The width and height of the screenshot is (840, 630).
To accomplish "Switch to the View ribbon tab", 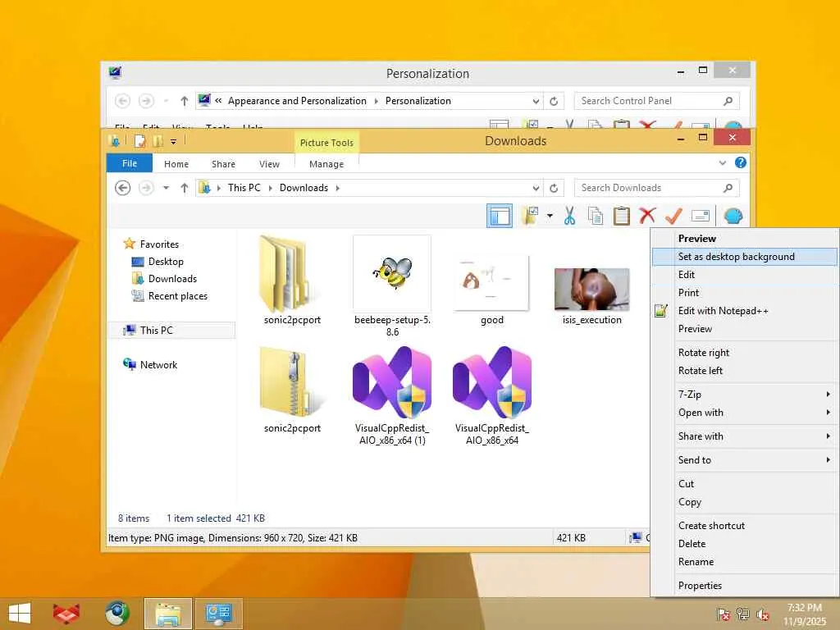I will pyautogui.click(x=269, y=164).
